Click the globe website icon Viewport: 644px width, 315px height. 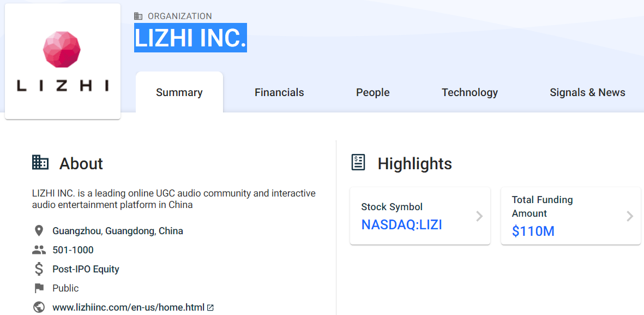[x=39, y=307]
